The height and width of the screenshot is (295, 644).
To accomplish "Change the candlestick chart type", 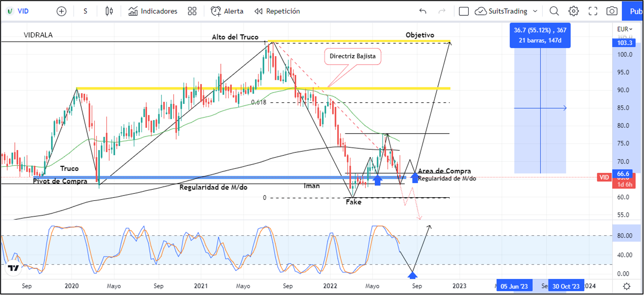I will tap(109, 11).
